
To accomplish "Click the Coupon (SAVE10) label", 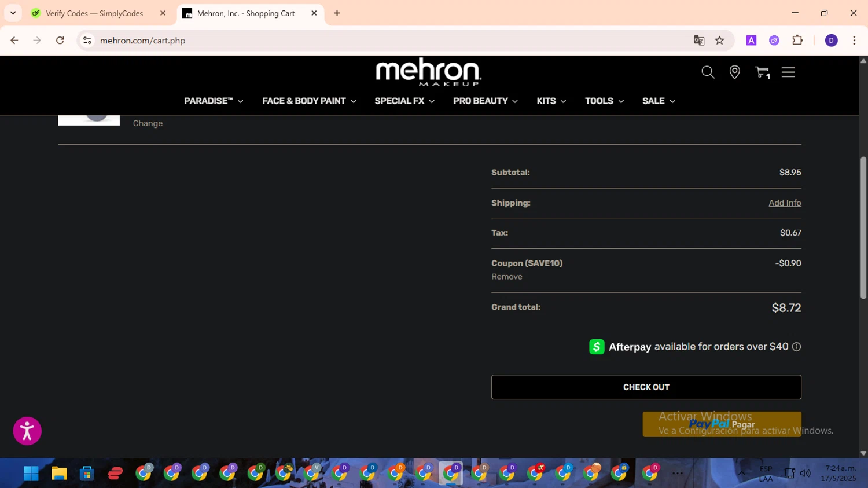I will click(527, 263).
